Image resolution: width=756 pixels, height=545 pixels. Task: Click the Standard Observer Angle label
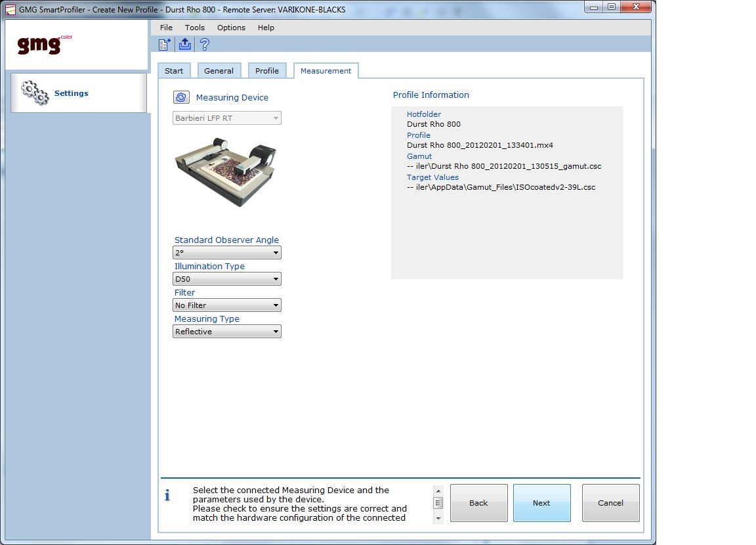pyautogui.click(x=226, y=240)
